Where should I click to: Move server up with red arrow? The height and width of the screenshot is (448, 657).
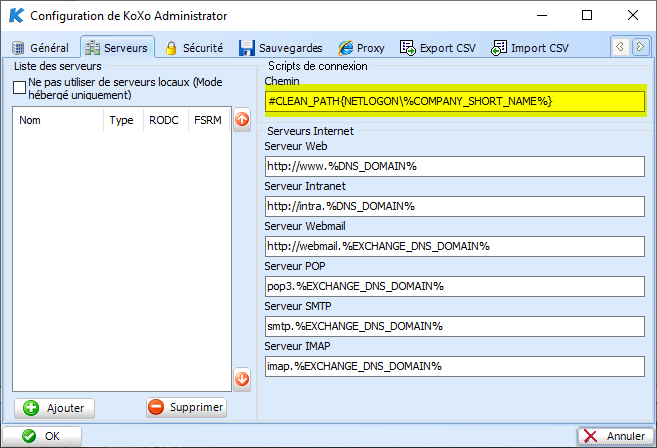pos(242,119)
